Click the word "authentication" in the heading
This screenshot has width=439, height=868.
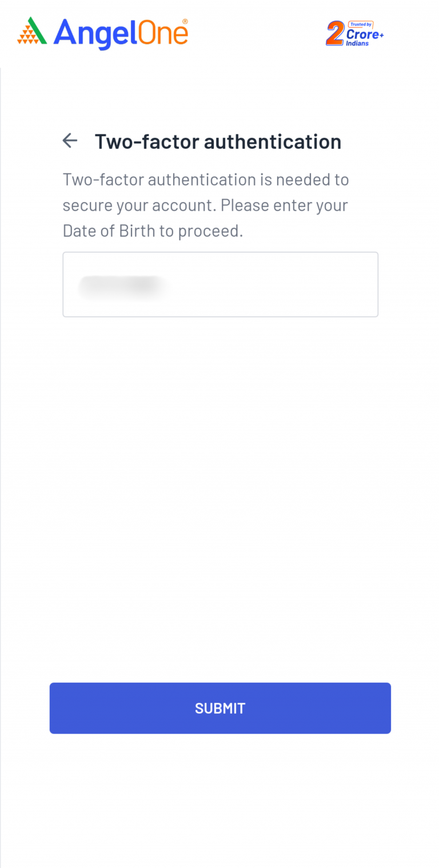coord(272,141)
